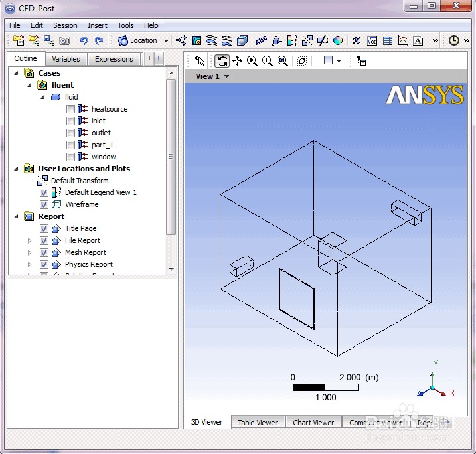The image size is (476, 454).
Task: Collapse User Locations and Plots node
Action: click(17, 169)
